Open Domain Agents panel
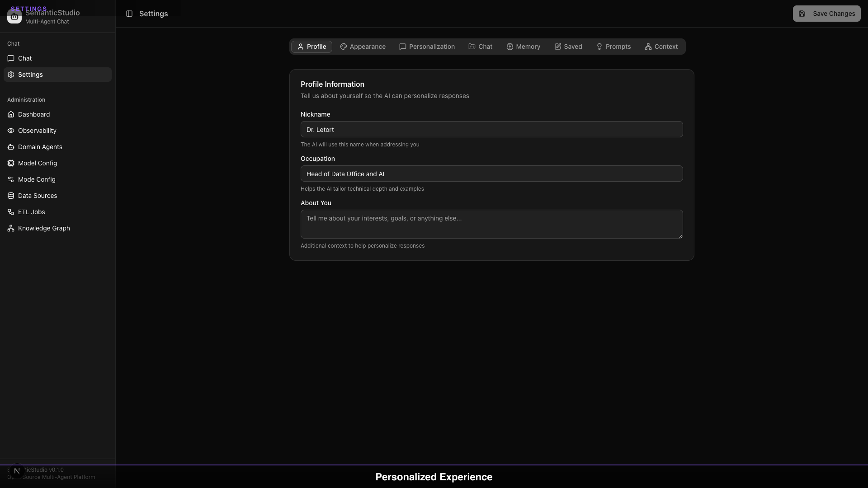The image size is (868, 488). click(40, 146)
